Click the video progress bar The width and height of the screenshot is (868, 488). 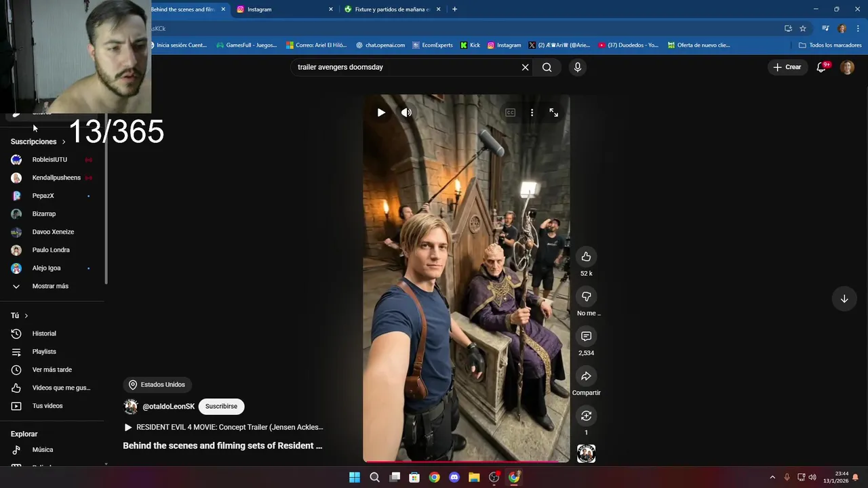pos(466,462)
